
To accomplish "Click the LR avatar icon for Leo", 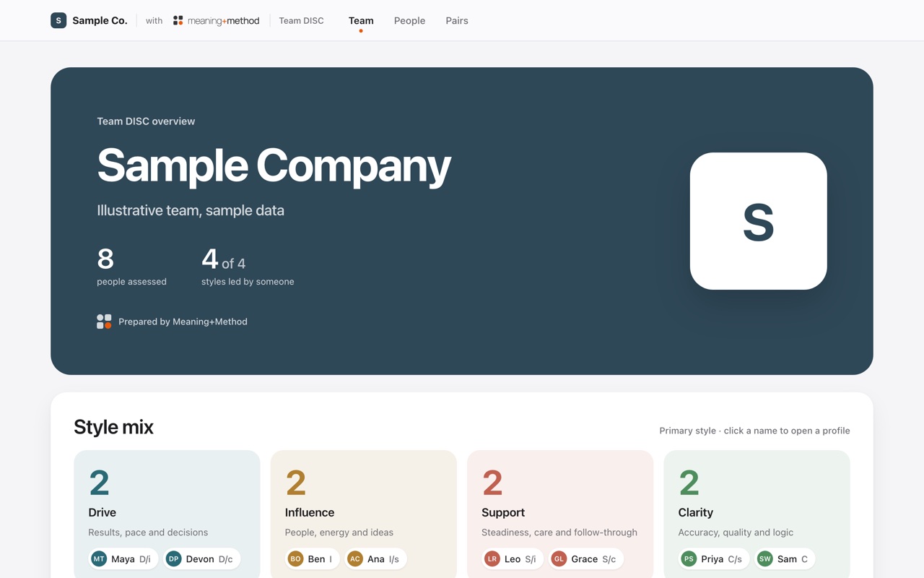I will 492,558.
